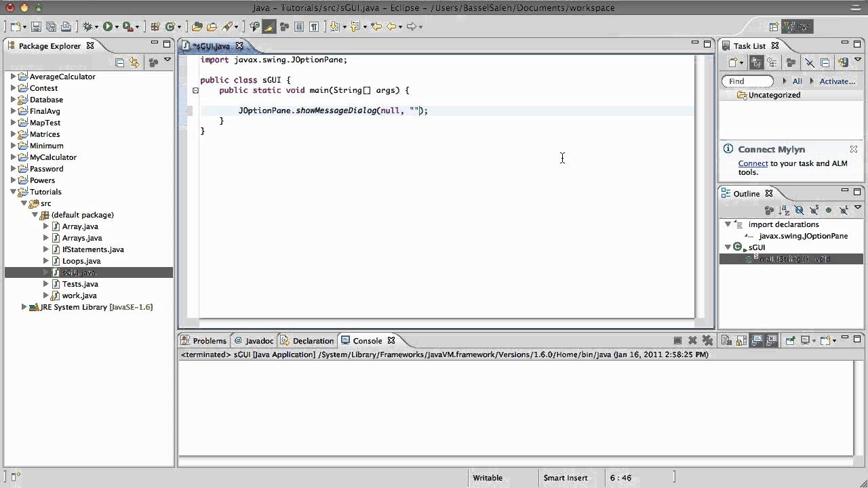Collapse the default package node
Screen dimensions: 868x488
(35, 215)
